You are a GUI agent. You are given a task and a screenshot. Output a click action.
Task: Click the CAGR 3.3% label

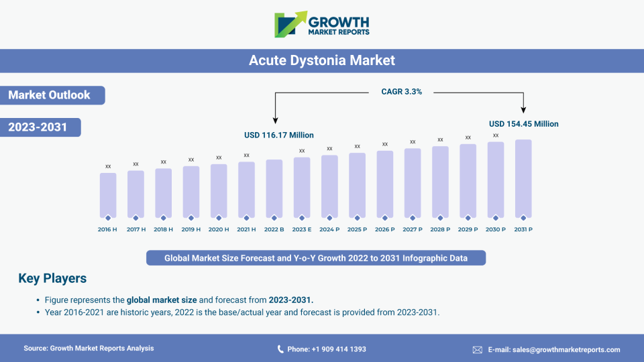coord(402,92)
